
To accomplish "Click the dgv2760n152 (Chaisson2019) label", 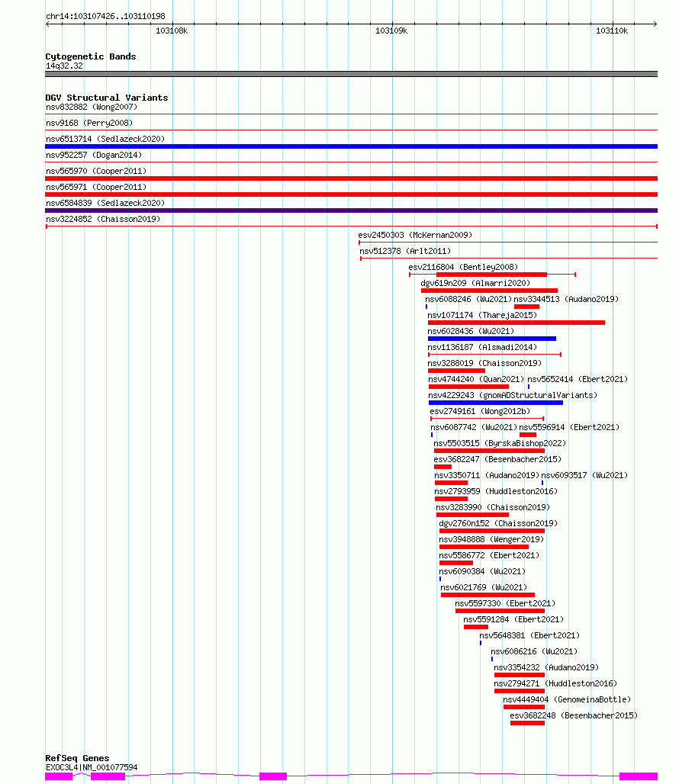I will pyautogui.click(x=498, y=523).
